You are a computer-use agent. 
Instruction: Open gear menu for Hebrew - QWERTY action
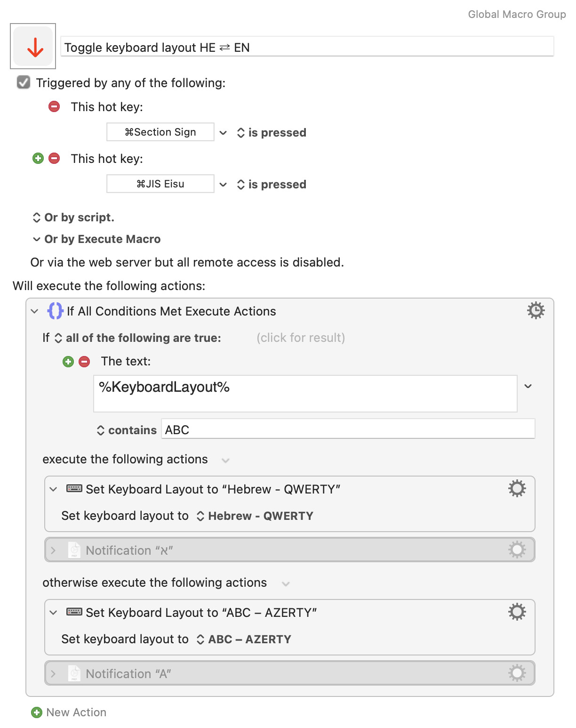(517, 489)
